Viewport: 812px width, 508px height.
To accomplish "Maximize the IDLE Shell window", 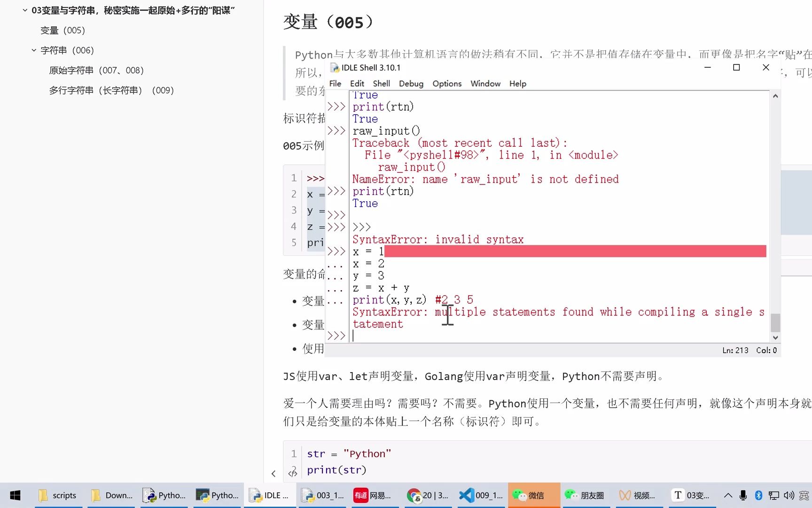I will [x=736, y=67].
